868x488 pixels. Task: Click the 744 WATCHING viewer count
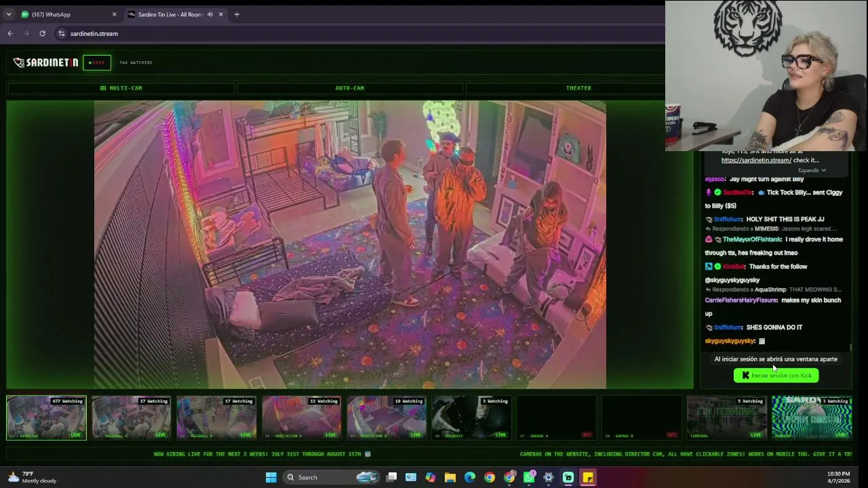point(136,62)
